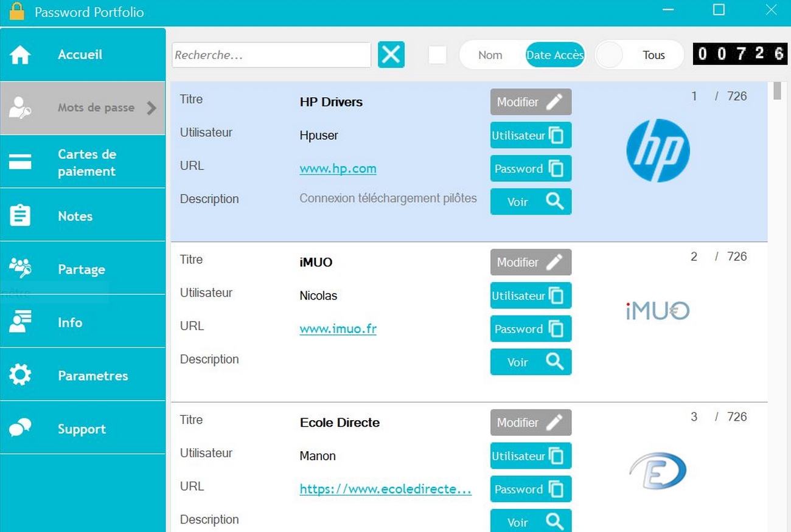Open Support chat bubbles icon
Image resolution: width=791 pixels, height=532 pixels.
(x=20, y=428)
